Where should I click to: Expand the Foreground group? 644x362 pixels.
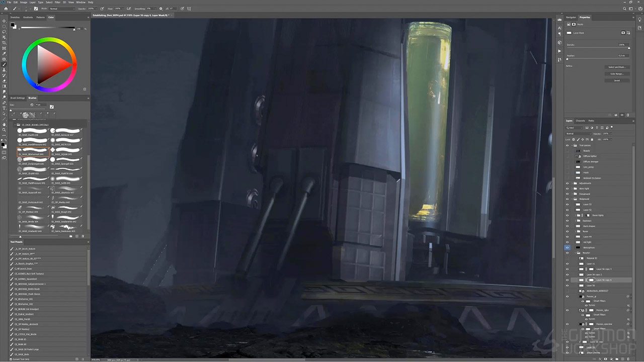click(572, 194)
